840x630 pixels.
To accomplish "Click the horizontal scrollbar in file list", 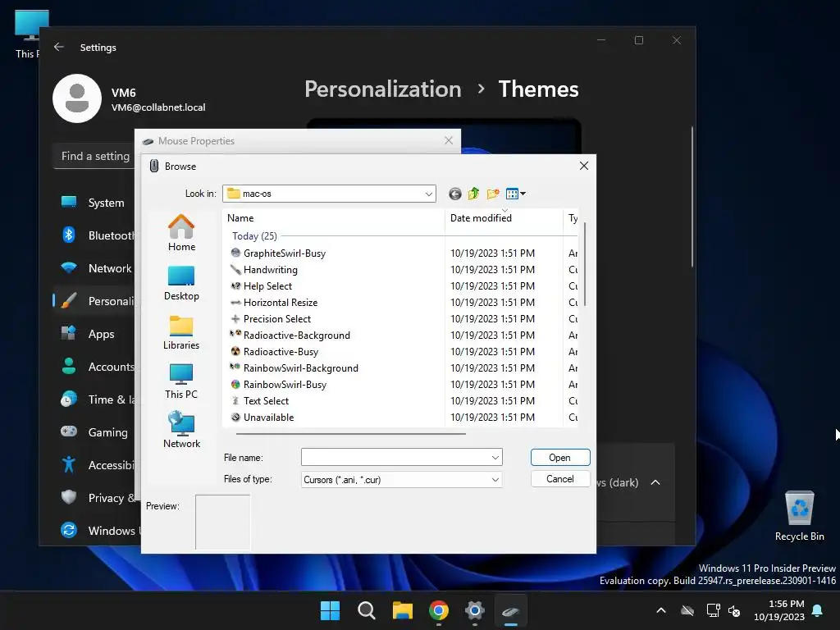I will tap(350, 433).
